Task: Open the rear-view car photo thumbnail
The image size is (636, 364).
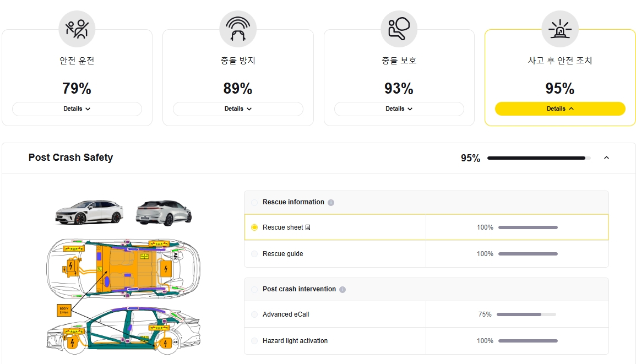Action: click(164, 213)
